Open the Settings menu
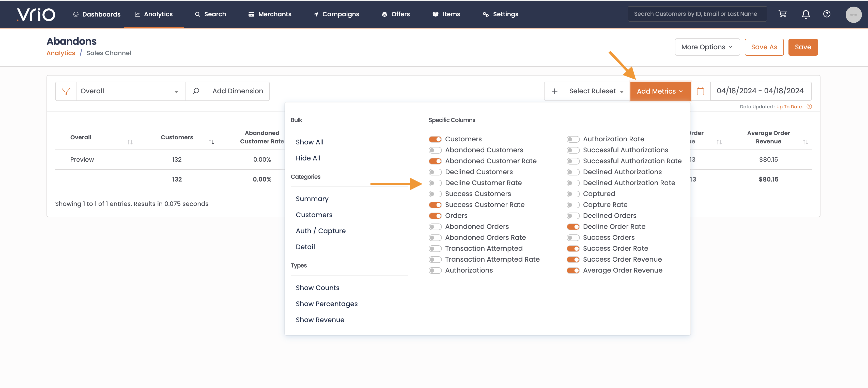 click(501, 14)
